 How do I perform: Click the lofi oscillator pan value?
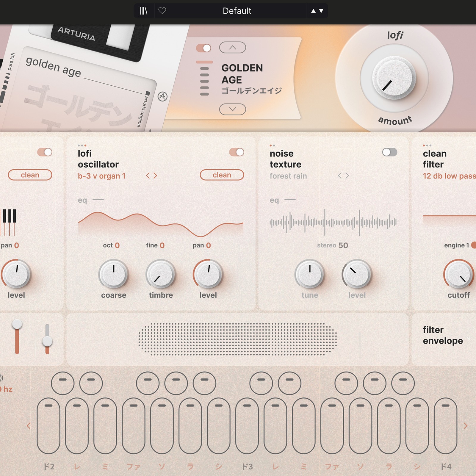tap(209, 245)
